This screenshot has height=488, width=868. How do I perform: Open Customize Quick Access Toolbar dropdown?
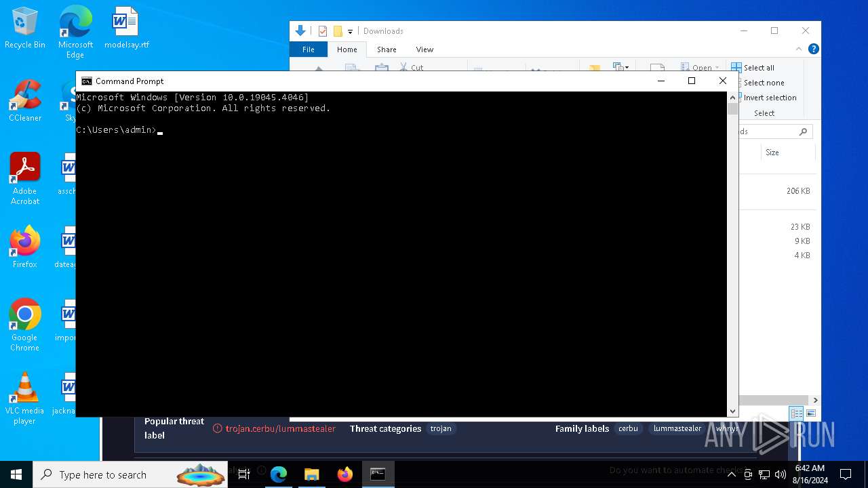point(350,31)
